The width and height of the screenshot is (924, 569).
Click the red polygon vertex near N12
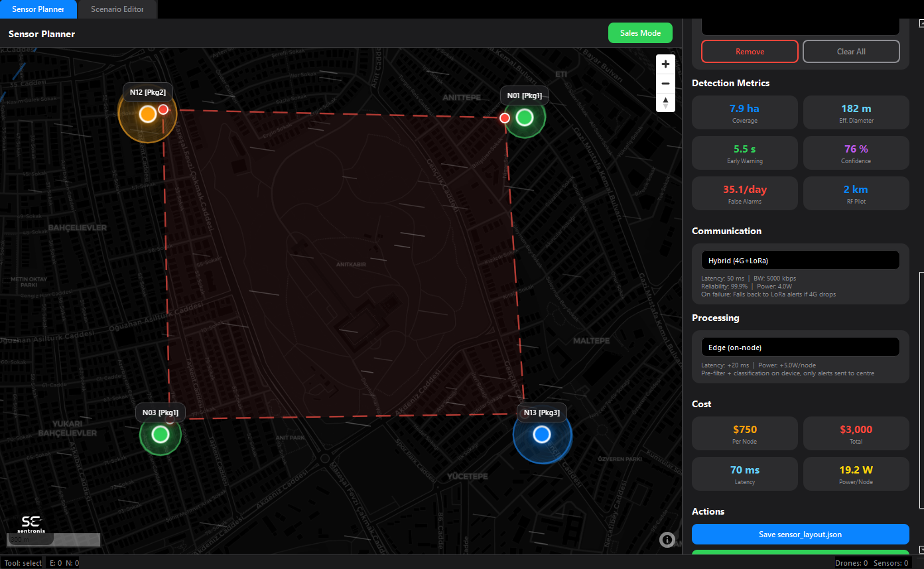pyautogui.click(x=163, y=109)
